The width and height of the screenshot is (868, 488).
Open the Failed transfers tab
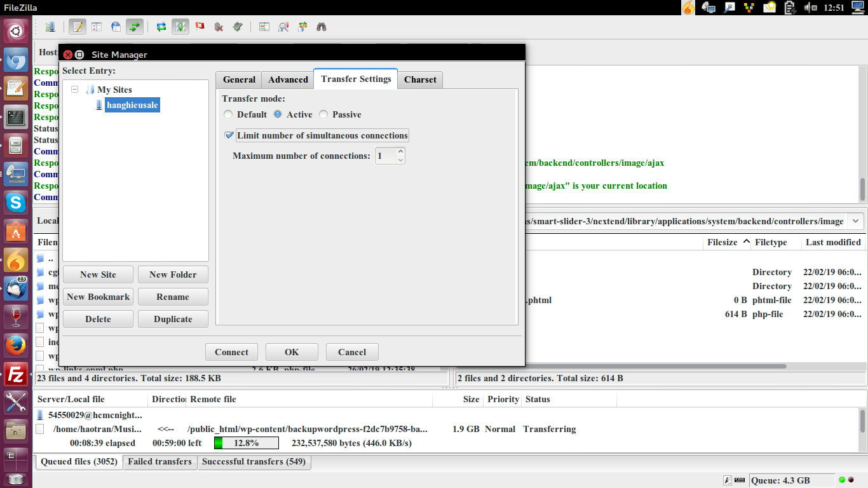coord(159,462)
